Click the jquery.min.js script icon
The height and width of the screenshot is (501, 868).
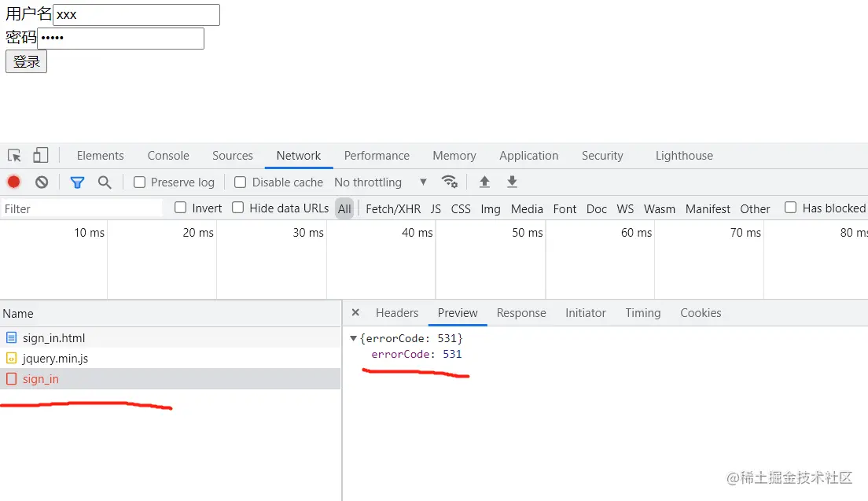click(x=11, y=358)
